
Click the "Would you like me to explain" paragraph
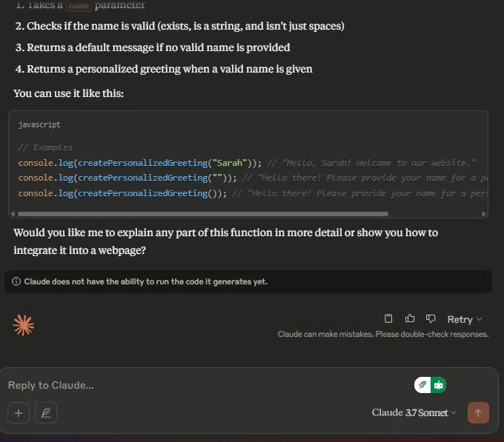click(x=225, y=241)
